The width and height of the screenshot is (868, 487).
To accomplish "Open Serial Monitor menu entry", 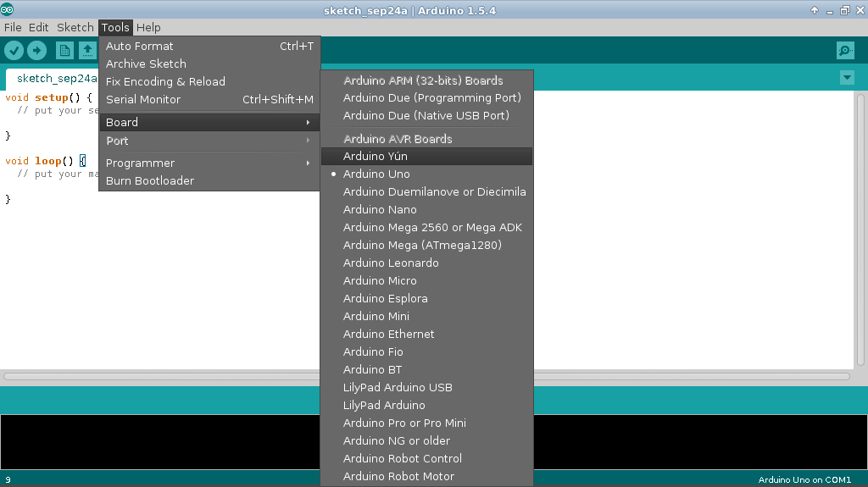I will [x=209, y=99].
